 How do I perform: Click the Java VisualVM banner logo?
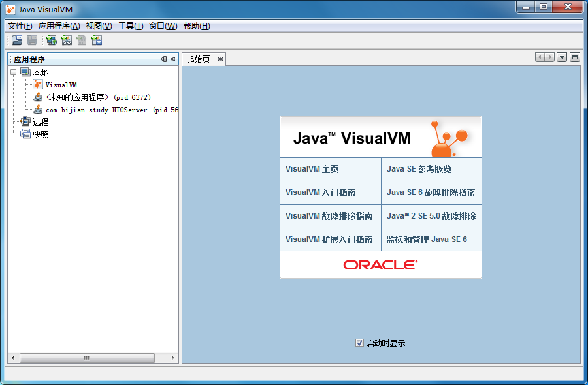coord(381,137)
